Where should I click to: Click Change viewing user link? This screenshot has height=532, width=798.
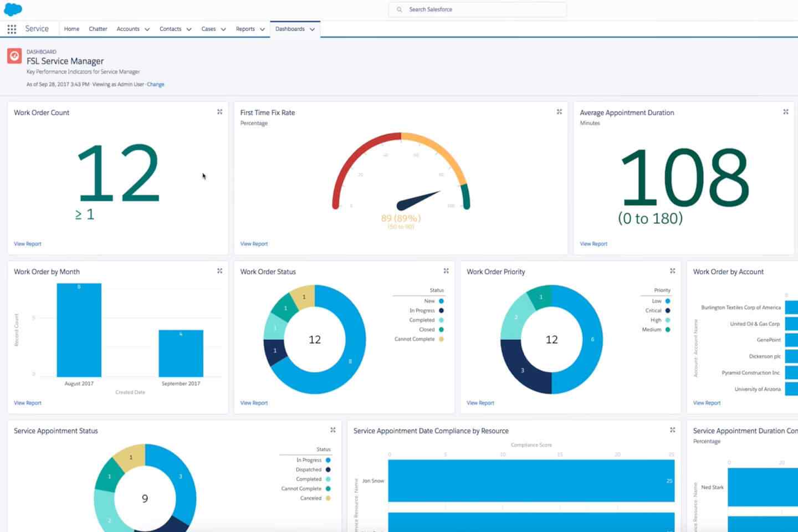click(156, 84)
